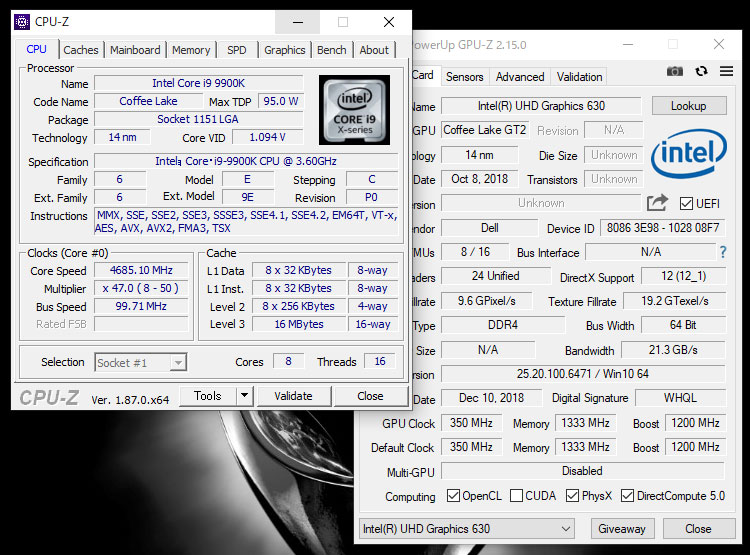Image resolution: width=750 pixels, height=555 pixels.
Task: Click the Level 3 cache 16 MBytes value
Action: [299, 324]
